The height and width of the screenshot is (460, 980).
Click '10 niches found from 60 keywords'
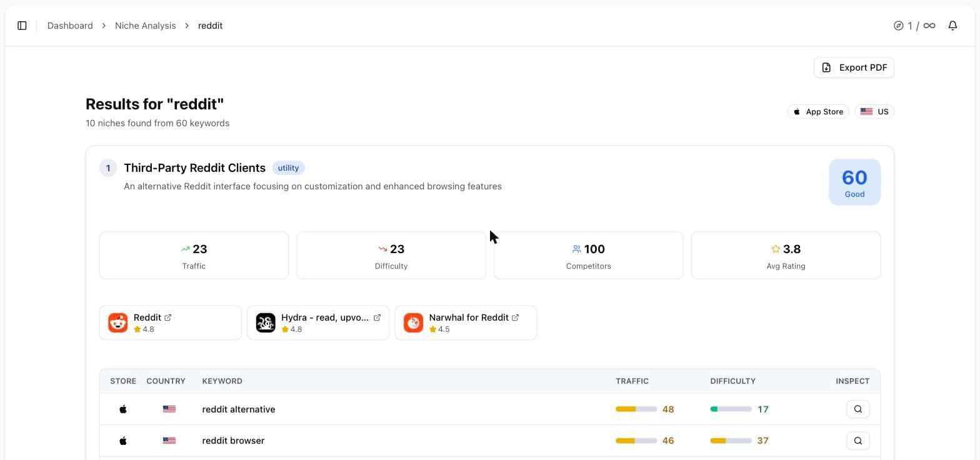pyautogui.click(x=157, y=123)
